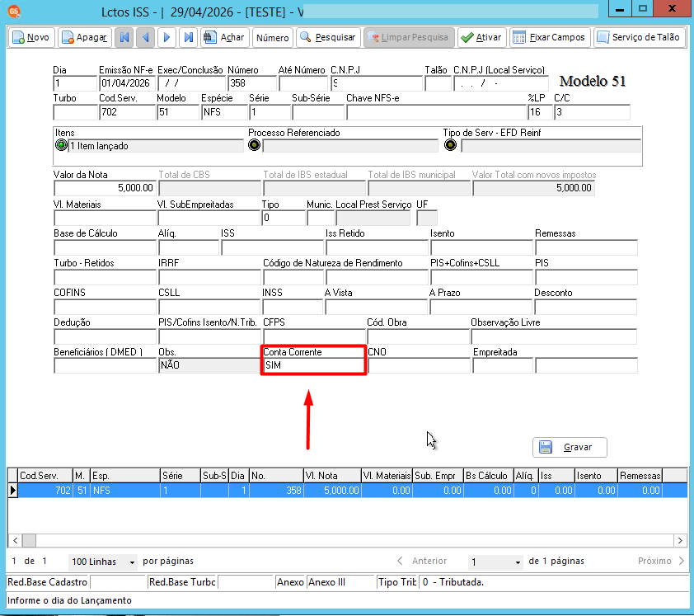Click the green Itens indicator light
This screenshot has height=616, width=694.
(61, 145)
